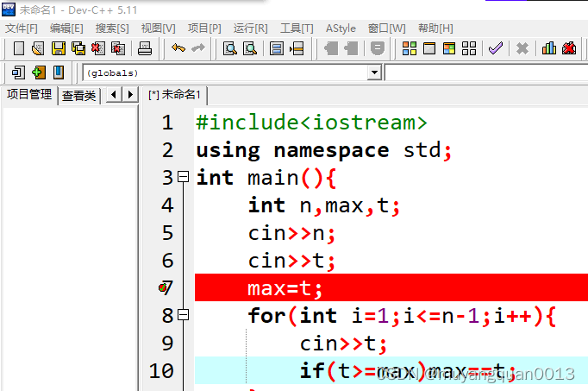Click the int n,max,t; declaration line
The width and height of the screenshot is (588, 391).
click(x=324, y=205)
